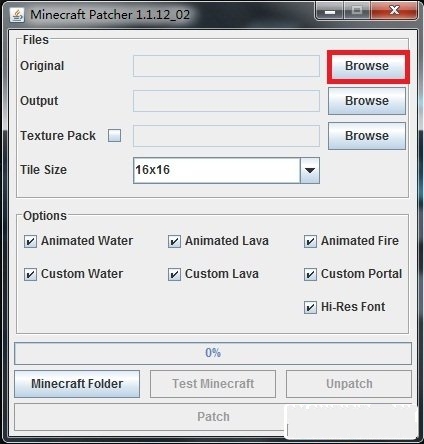Close the Minecraft Patcher window
This screenshot has height=444, width=424.
(x=394, y=11)
